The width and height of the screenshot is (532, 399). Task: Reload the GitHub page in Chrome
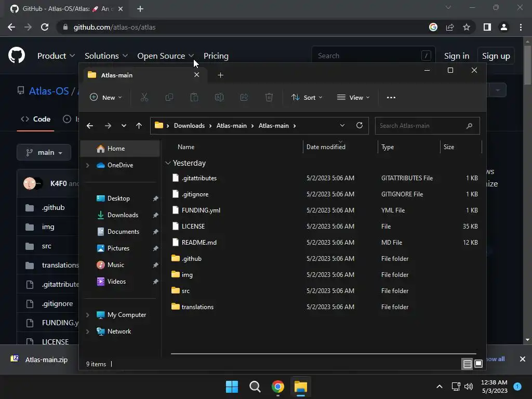point(45,27)
